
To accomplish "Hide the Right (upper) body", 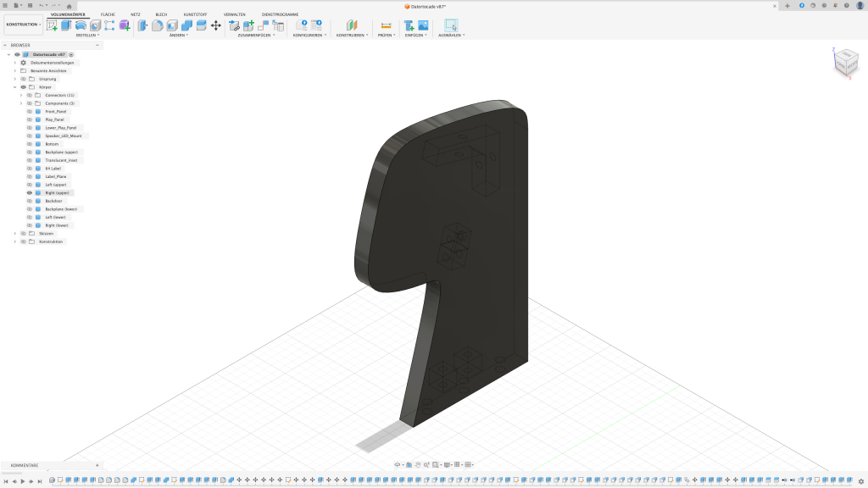I will [30, 193].
